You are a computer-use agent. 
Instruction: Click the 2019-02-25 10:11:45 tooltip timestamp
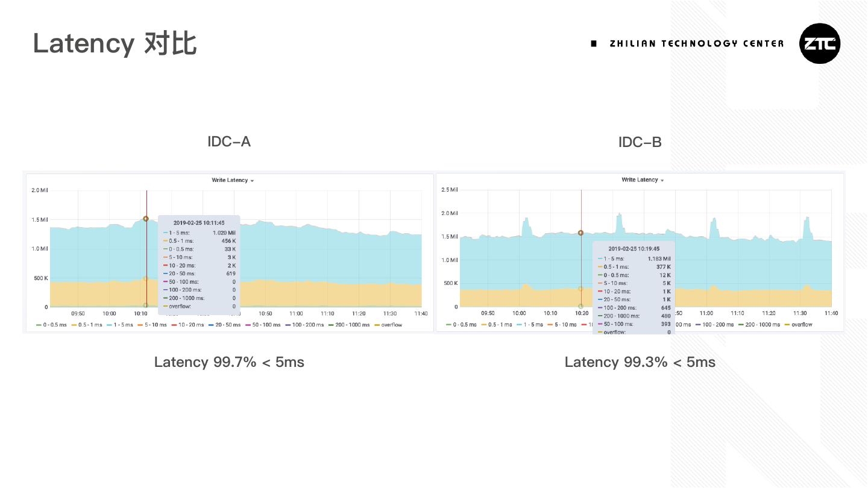click(199, 223)
